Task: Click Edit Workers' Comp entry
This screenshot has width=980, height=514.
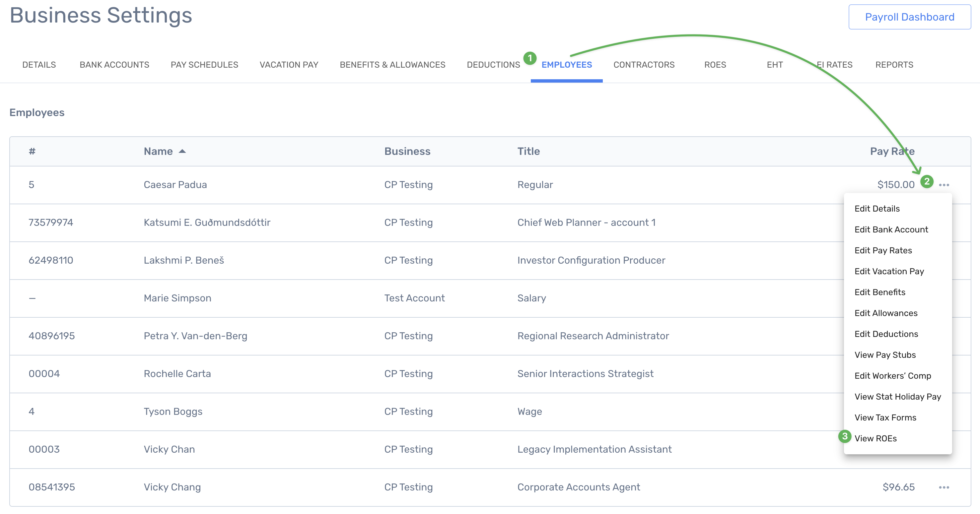Action: point(892,376)
